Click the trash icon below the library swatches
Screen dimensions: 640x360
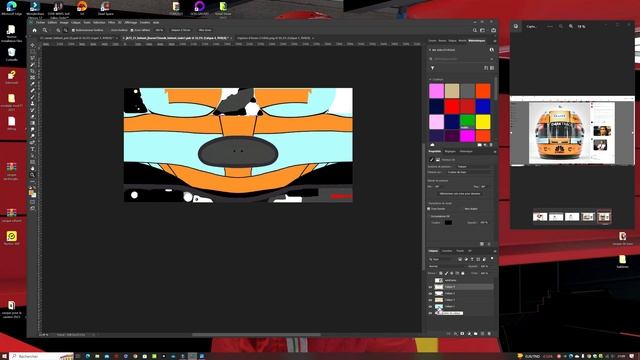pyautogui.click(x=491, y=145)
